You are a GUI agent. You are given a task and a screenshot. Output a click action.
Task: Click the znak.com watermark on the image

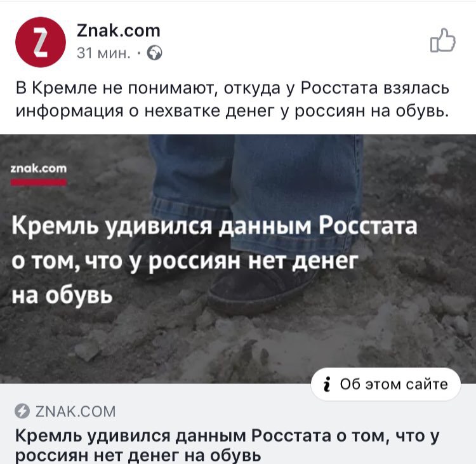point(39,168)
